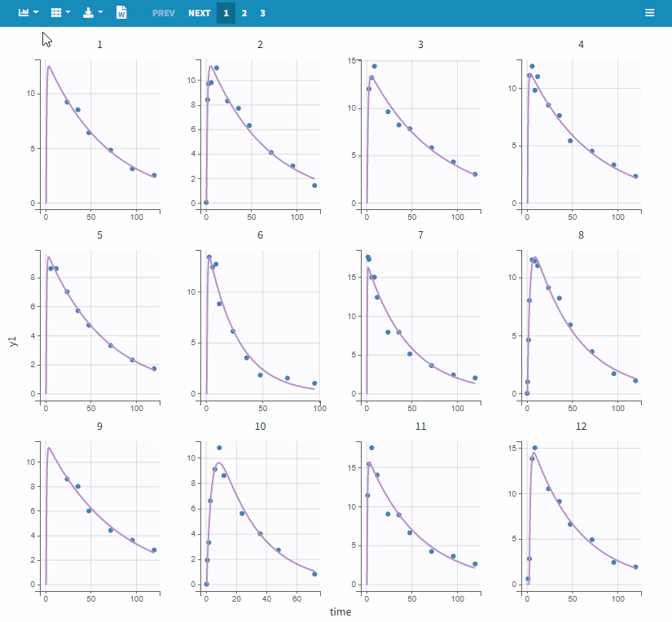Expand the grid layout dropdown arrow
This screenshot has height=622, width=672.
click(x=68, y=13)
